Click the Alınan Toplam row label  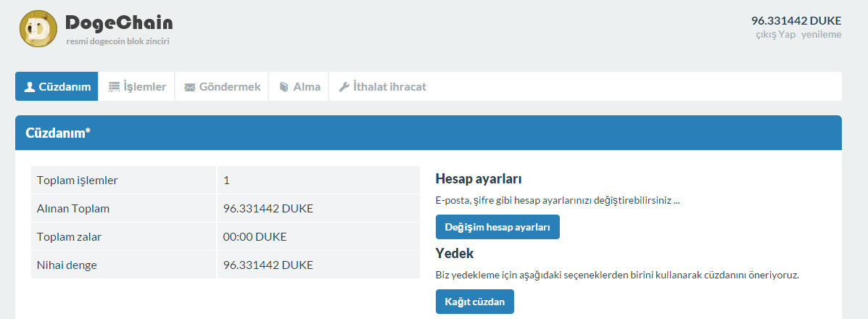coord(73,209)
